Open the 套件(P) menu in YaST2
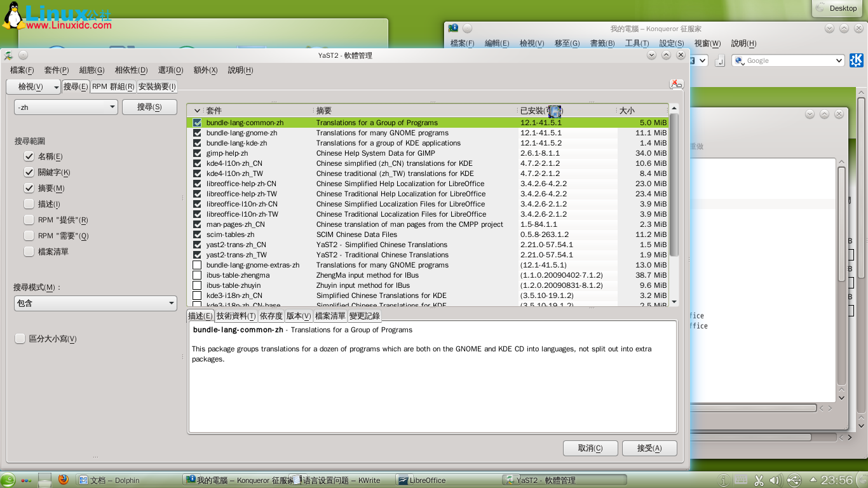Image resolution: width=868 pixels, height=488 pixels. (57, 70)
